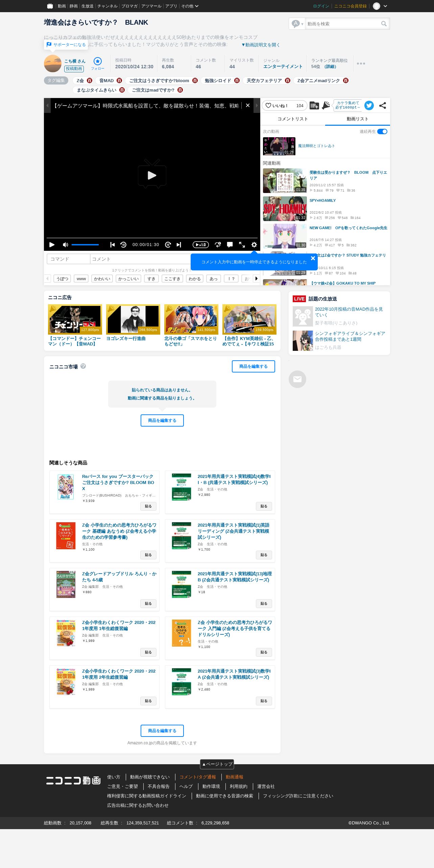
Task: Open the next video thumbnail 魔法輝樹とゴトレゐト
Action: coord(279,146)
